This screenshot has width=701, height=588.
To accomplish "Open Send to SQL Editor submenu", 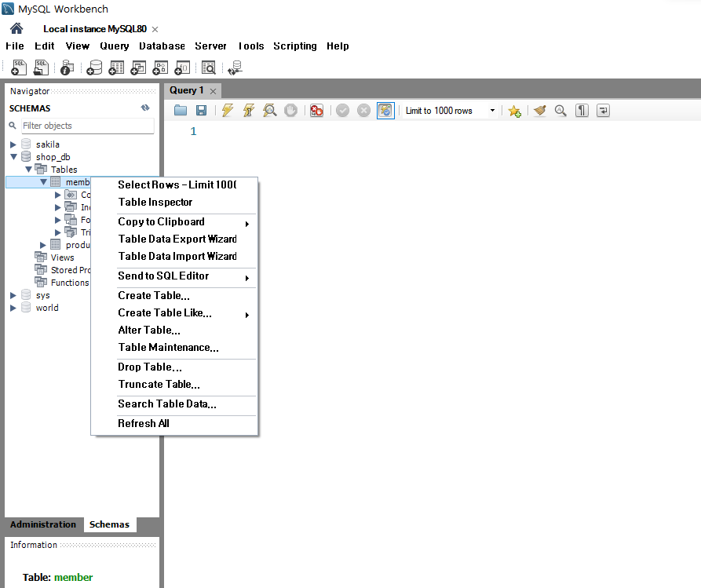I will coord(174,276).
